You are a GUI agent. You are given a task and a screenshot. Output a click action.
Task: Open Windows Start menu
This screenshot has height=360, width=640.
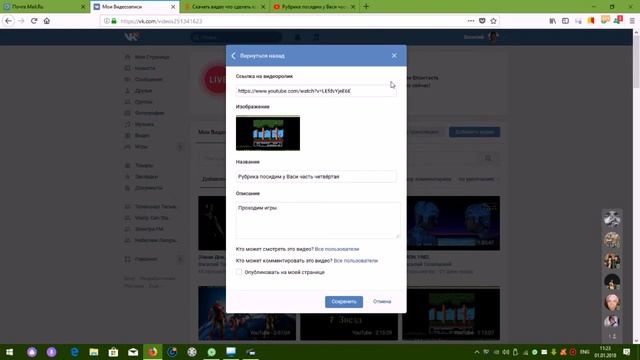(x=9, y=352)
